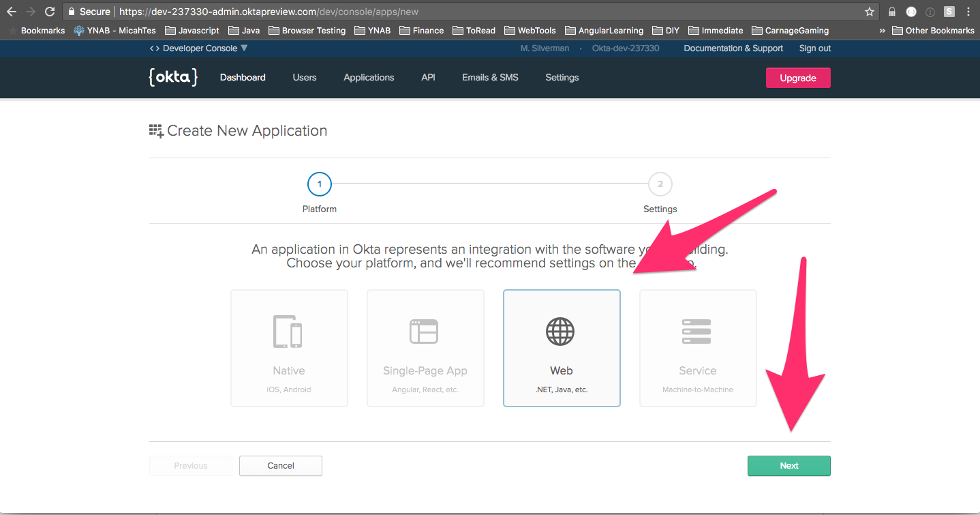Click step 2 Settings circle

coord(660,184)
